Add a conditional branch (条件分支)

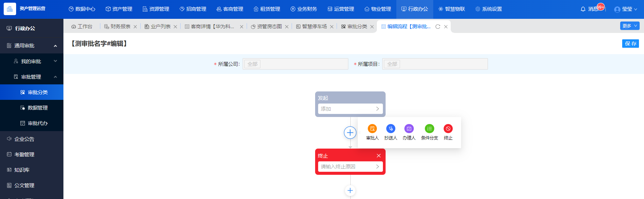click(430, 132)
